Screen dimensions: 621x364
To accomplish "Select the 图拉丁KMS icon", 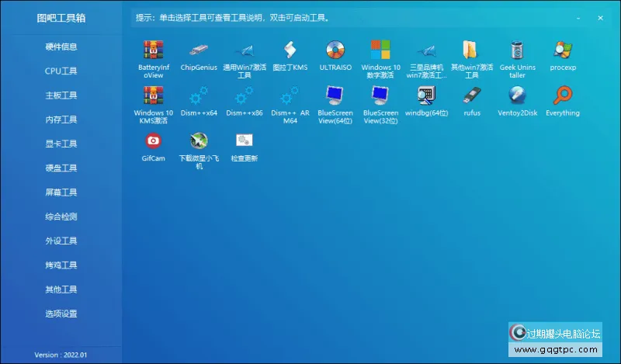I will pyautogui.click(x=290, y=50).
